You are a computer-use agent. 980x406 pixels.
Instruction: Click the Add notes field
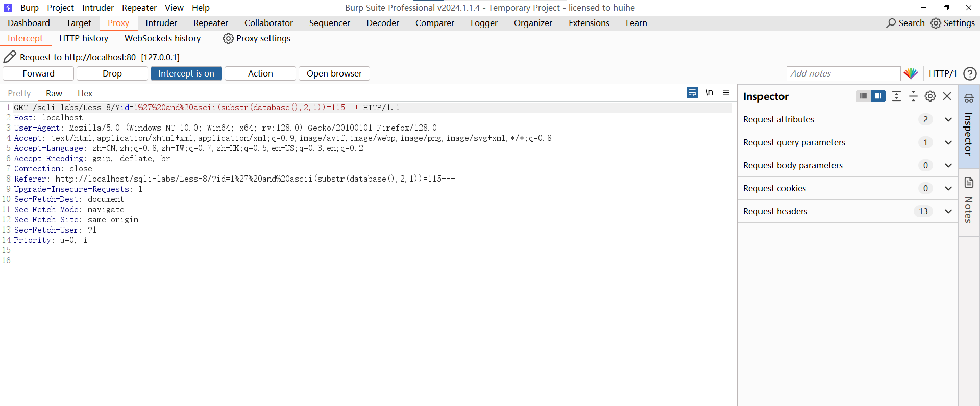click(843, 73)
